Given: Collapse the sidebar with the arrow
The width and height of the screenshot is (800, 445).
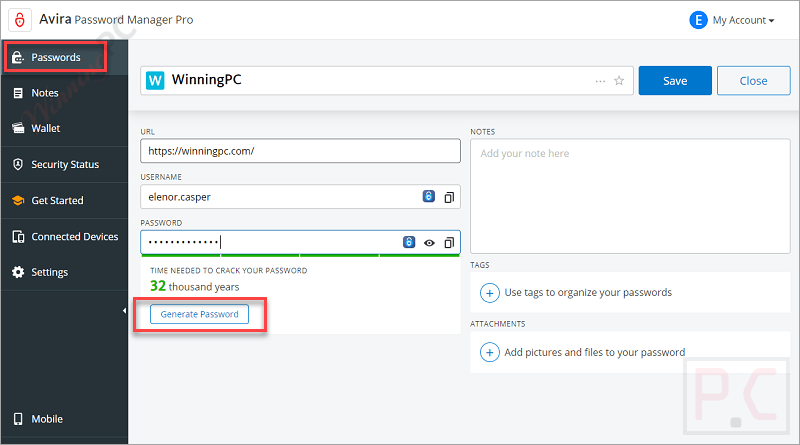Looking at the screenshot, I should 124,310.
